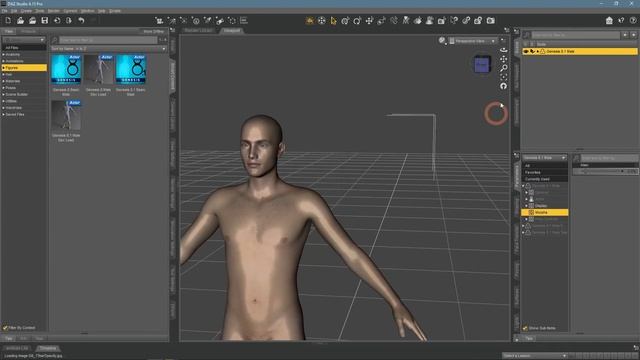Click the Undo arrow icon
Screen dimensions: 640x360
(81, 20)
